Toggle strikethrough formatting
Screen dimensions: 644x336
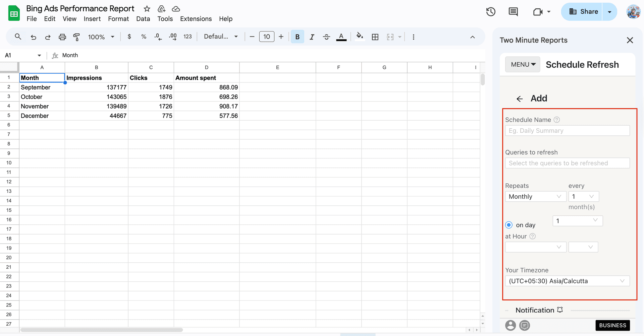click(x=326, y=37)
